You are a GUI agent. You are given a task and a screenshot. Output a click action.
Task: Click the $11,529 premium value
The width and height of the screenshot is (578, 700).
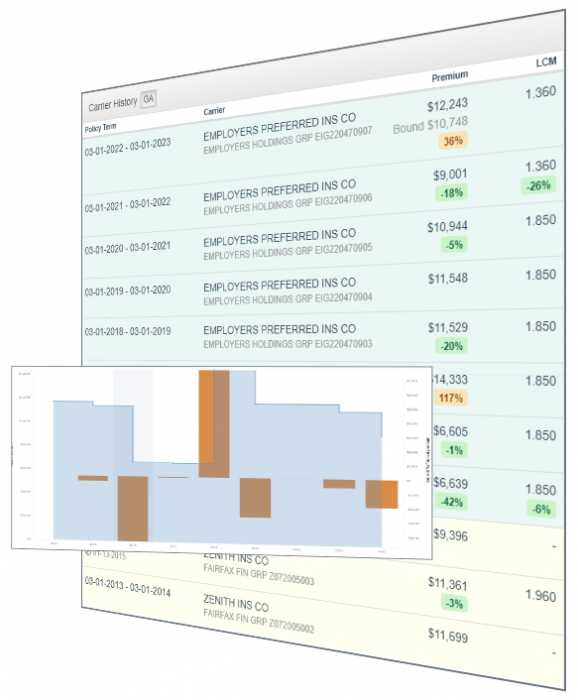click(x=448, y=328)
